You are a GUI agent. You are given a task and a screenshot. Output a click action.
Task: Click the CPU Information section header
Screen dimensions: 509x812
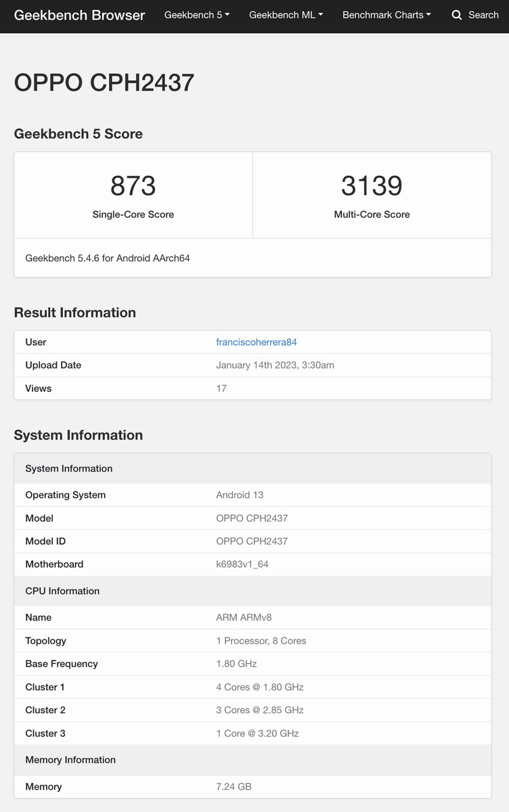[x=252, y=591]
